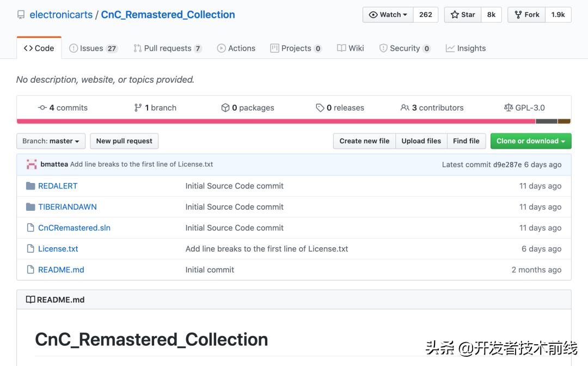588x366 pixels.
Task: Click the README.md file icon in list
Action: (x=30, y=270)
